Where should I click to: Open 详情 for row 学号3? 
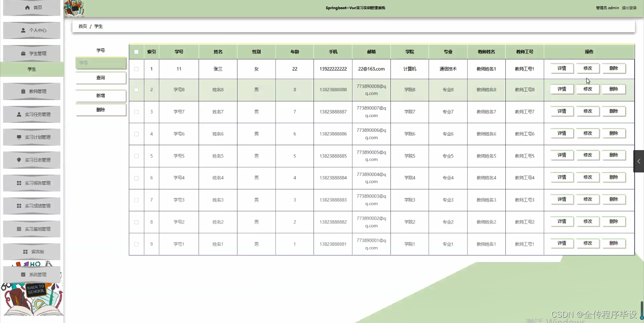click(x=562, y=199)
